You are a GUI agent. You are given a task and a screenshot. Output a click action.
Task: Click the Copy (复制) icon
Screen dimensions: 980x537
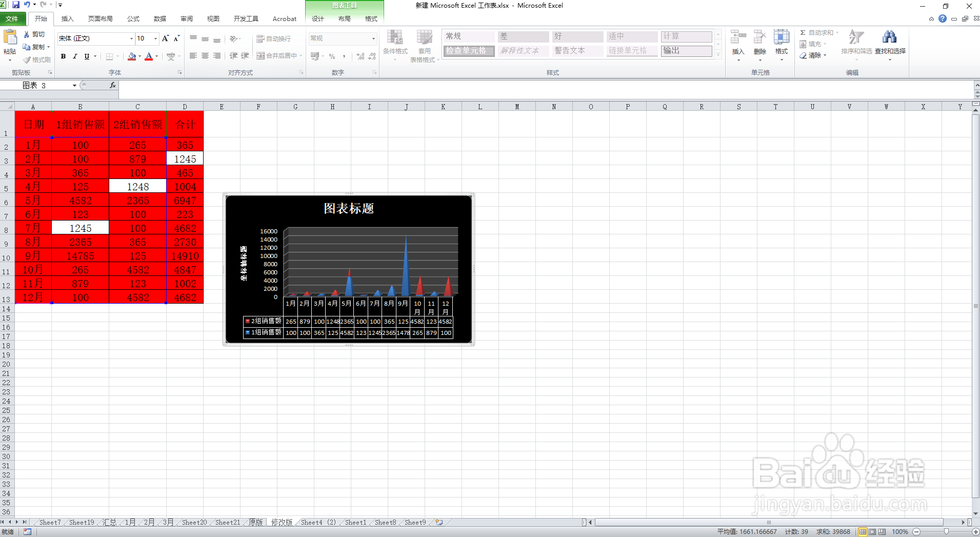tap(27, 47)
